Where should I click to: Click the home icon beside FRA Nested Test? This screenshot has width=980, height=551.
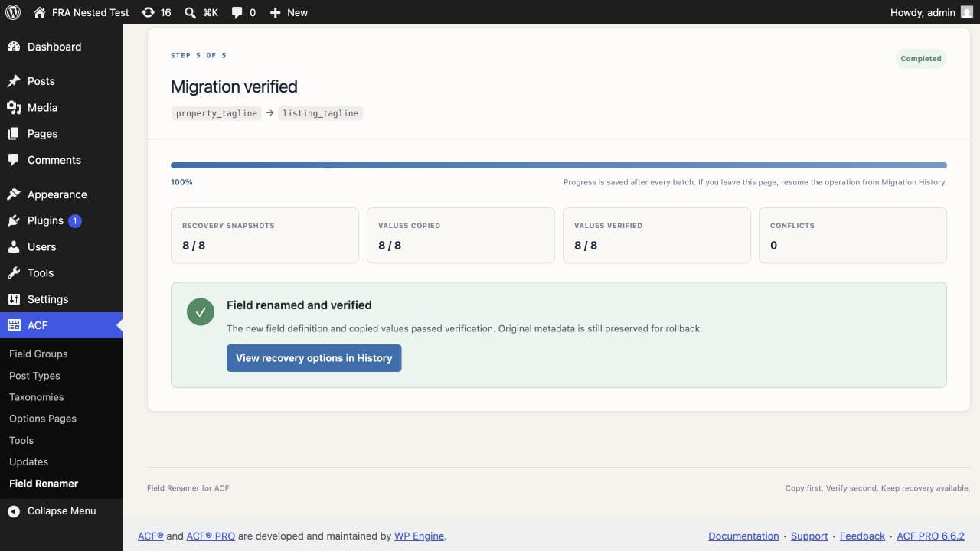click(x=40, y=12)
